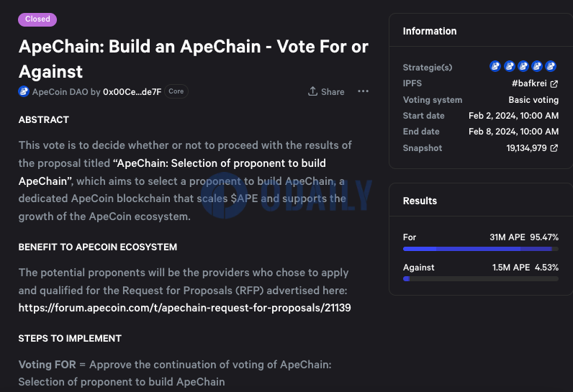
Task: Click the For result progress bar
Action: (481, 249)
